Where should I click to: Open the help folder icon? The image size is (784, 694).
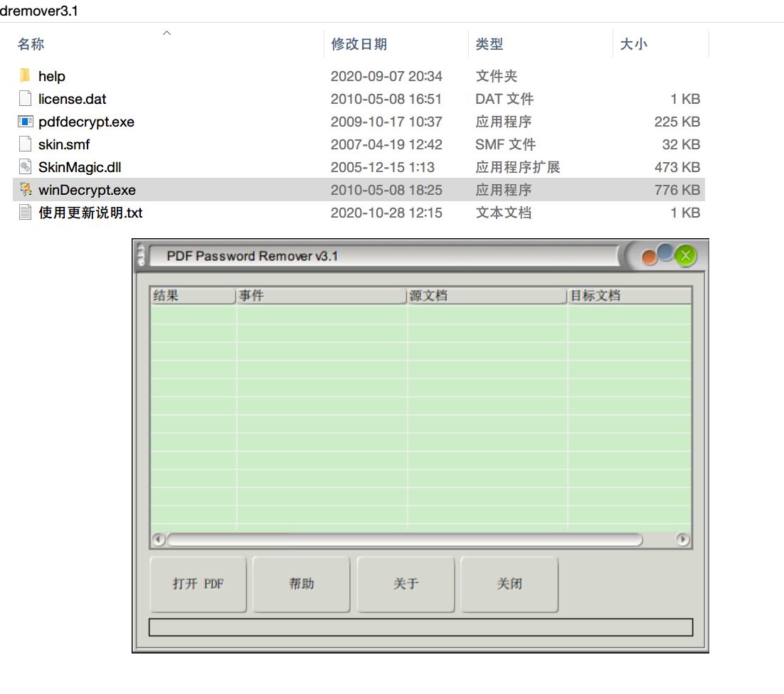click(x=23, y=76)
